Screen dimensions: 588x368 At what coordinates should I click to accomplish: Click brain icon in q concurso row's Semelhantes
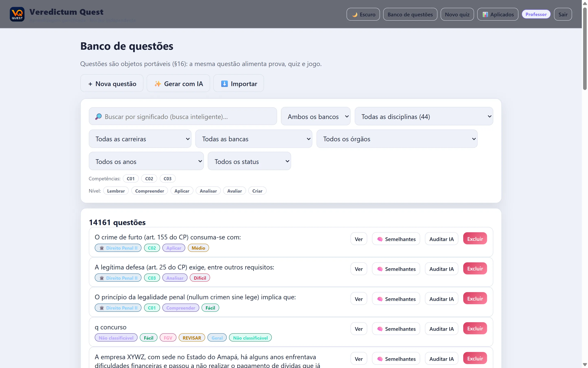[380, 329]
